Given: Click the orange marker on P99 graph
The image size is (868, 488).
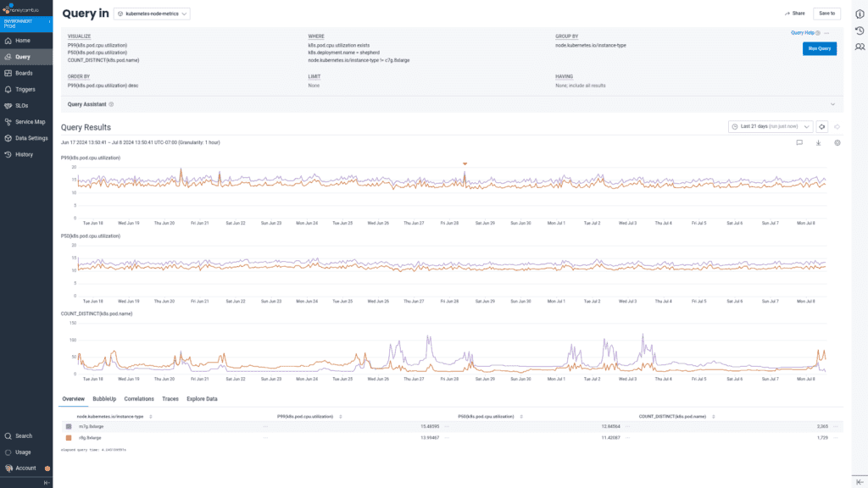Looking at the screenshot, I should click(x=465, y=164).
